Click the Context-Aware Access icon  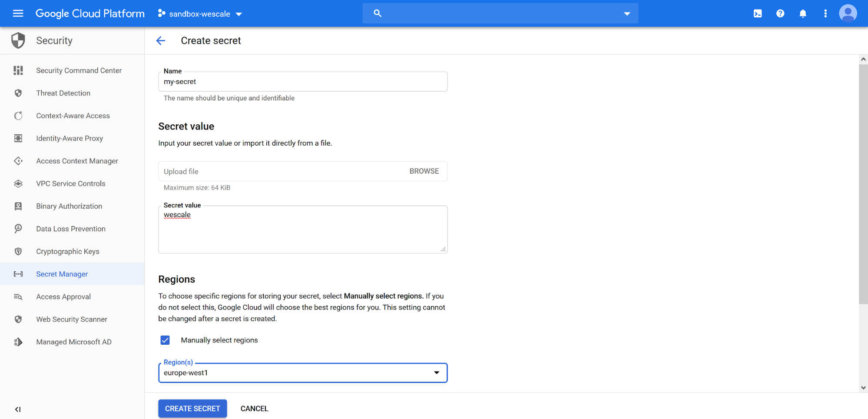(x=18, y=116)
